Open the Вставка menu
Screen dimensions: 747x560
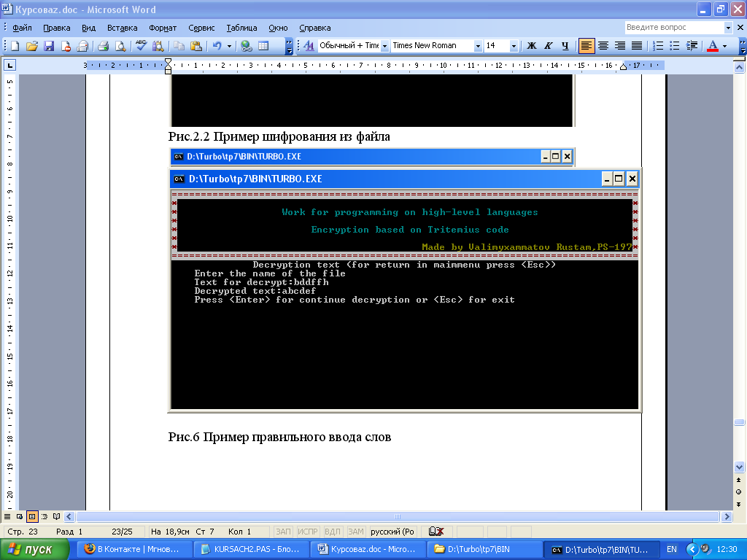click(x=122, y=28)
